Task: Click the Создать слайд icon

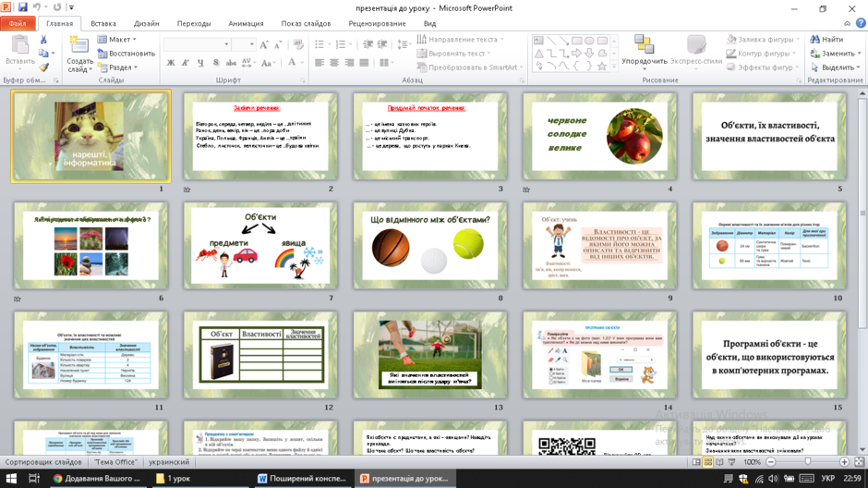Action: [x=78, y=45]
